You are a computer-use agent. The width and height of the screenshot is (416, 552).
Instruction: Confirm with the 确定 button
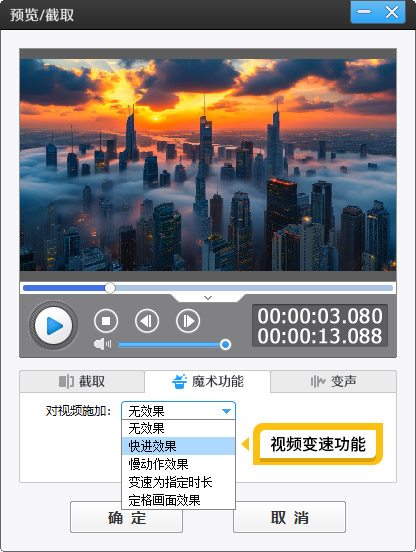126,517
